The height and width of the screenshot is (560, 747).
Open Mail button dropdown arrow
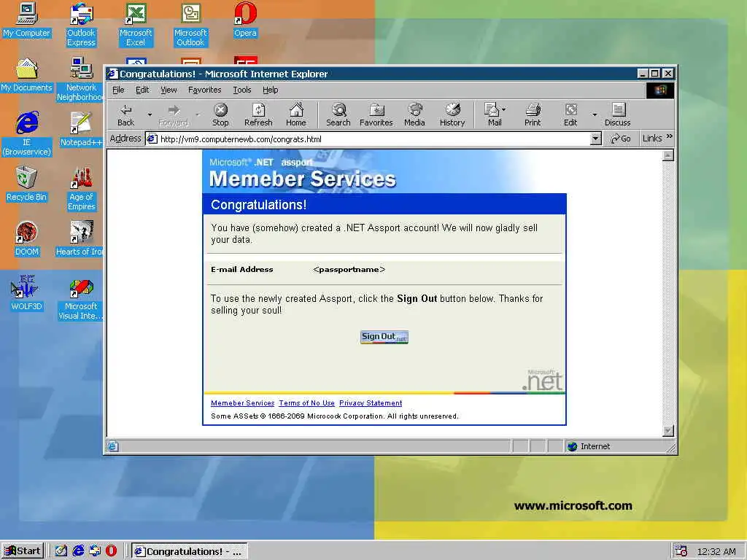click(504, 109)
